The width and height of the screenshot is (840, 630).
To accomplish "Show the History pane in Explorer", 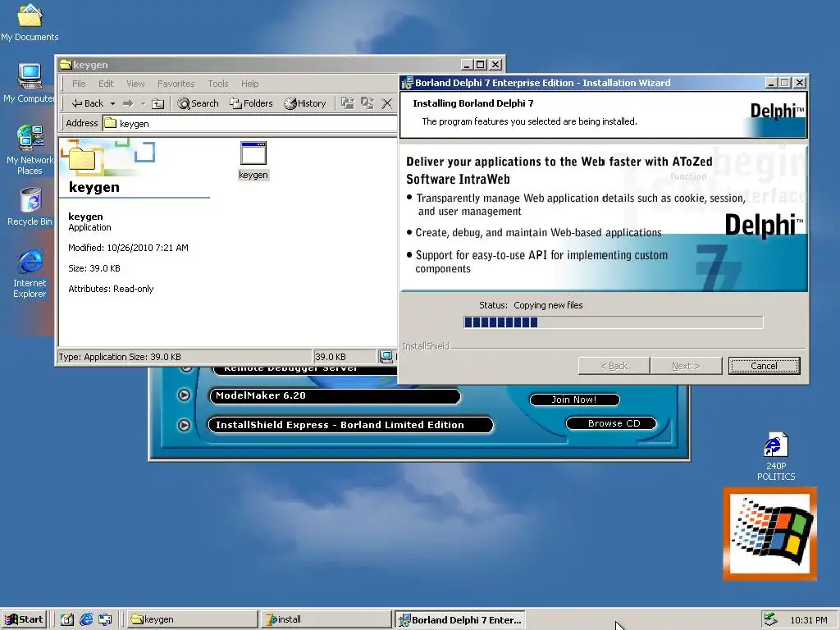I will coord(305,103).
